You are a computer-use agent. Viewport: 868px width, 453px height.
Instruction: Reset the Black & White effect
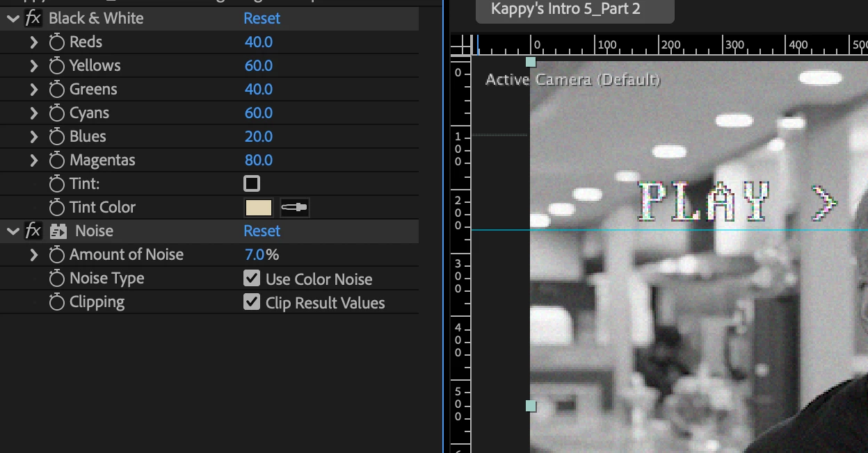[262, 19]
